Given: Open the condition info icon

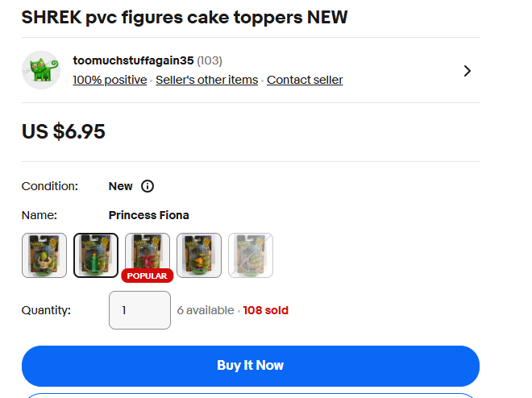Looking at the screenshot, I should [148, 186].
